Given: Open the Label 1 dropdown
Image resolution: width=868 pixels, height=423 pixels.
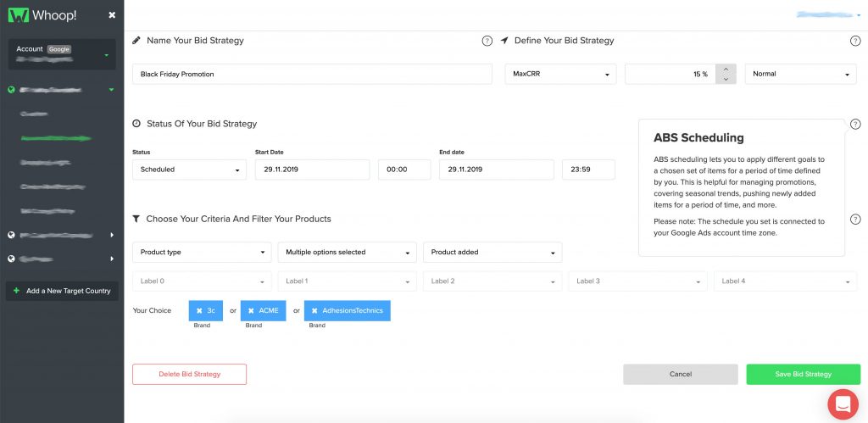Looking at the screenshot, I should (x=347, y=281).
